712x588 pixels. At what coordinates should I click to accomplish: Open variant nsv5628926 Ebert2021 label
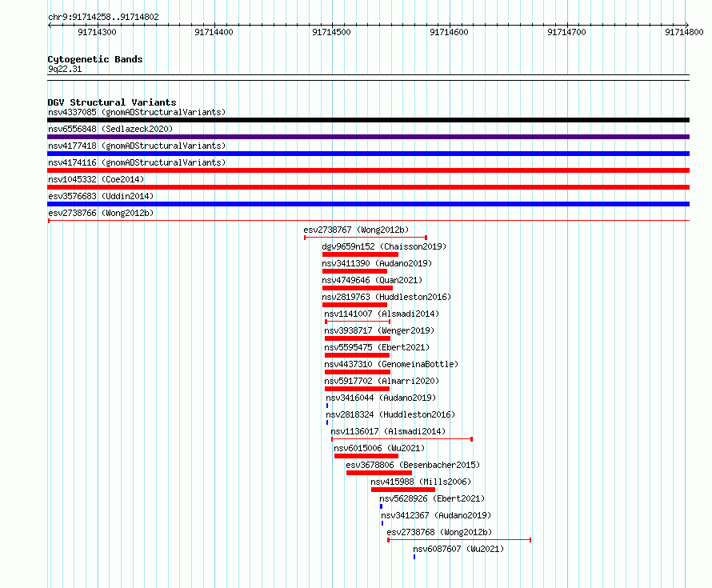click(432, 498)
